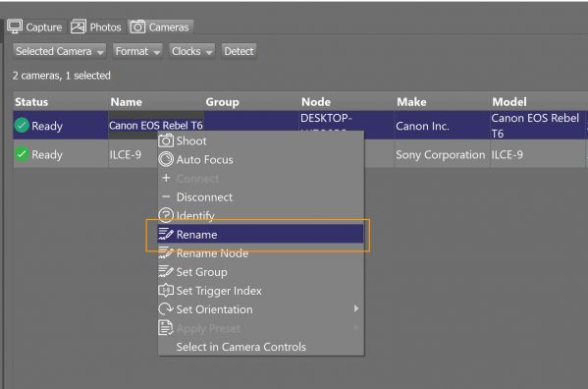Click the Shoot camera icon in menu
588x389 pixels.
coord(166,140)
